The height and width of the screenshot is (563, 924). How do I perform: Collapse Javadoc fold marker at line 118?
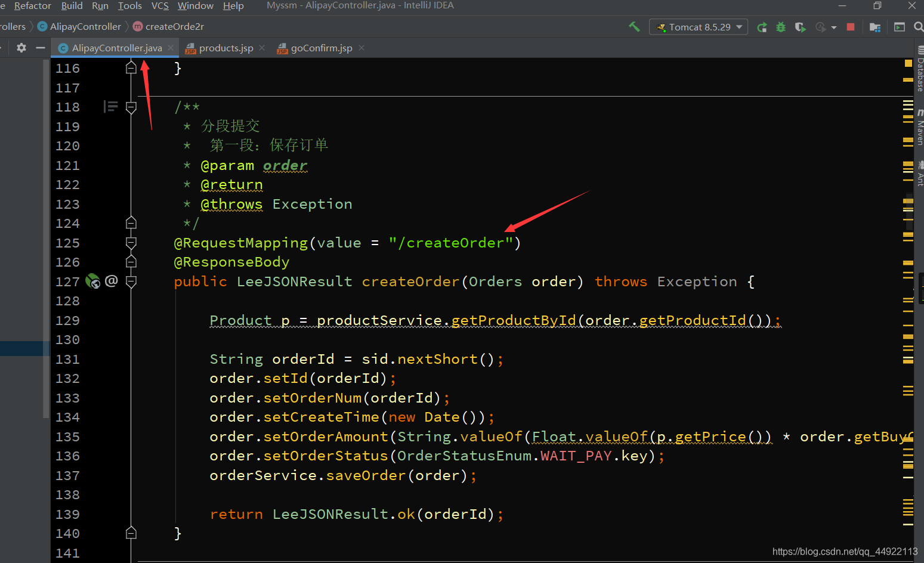click(x=131, y=107)
